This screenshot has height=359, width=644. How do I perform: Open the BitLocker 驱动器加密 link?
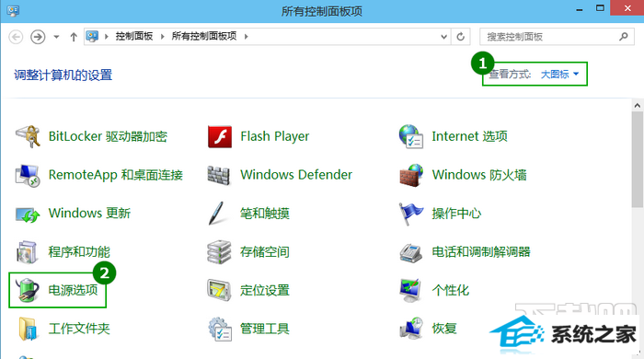click(108, 136)
